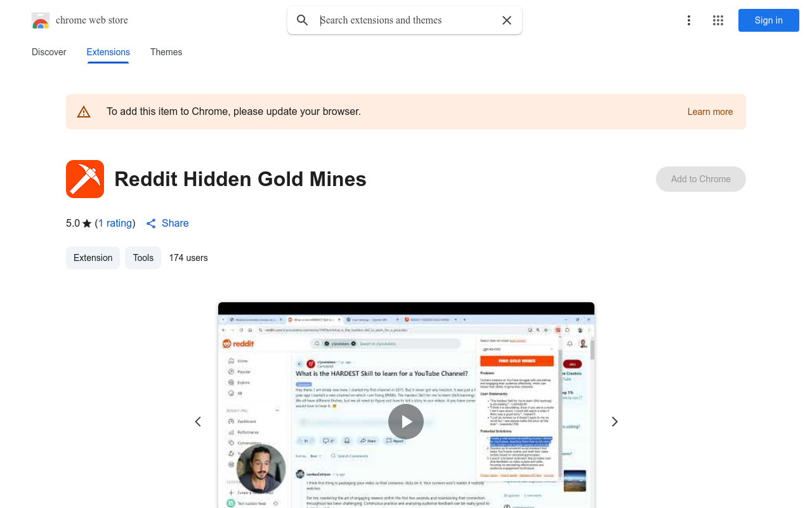Click the Learn more link in the banner
This screenshot has height=508, width=812.
(710, 112)
